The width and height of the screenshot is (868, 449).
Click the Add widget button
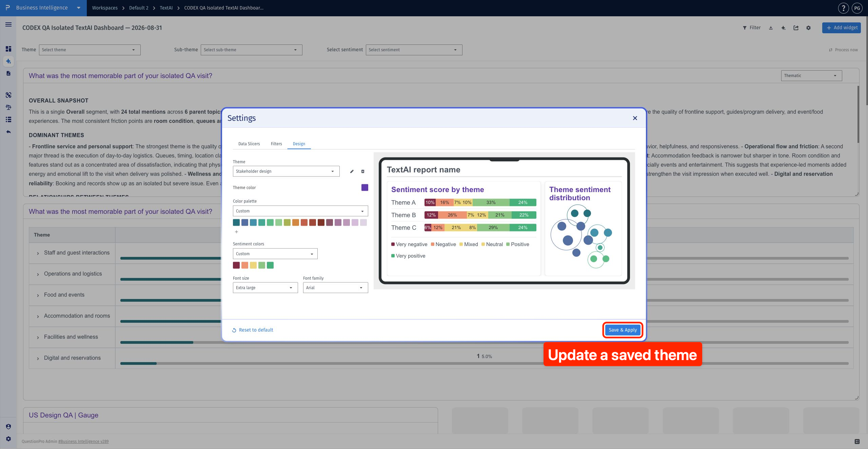(x=842, y=28)
